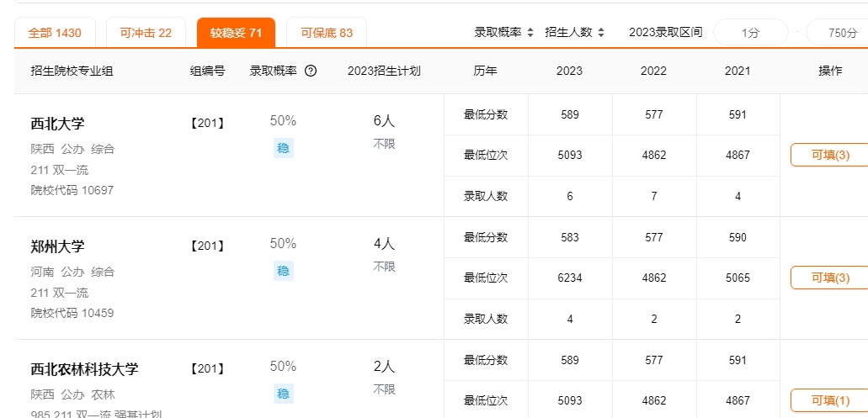Screen dimensions: 868x418
Task: Click the 稳 badge for 郑州大学
Action: point(284,271)
